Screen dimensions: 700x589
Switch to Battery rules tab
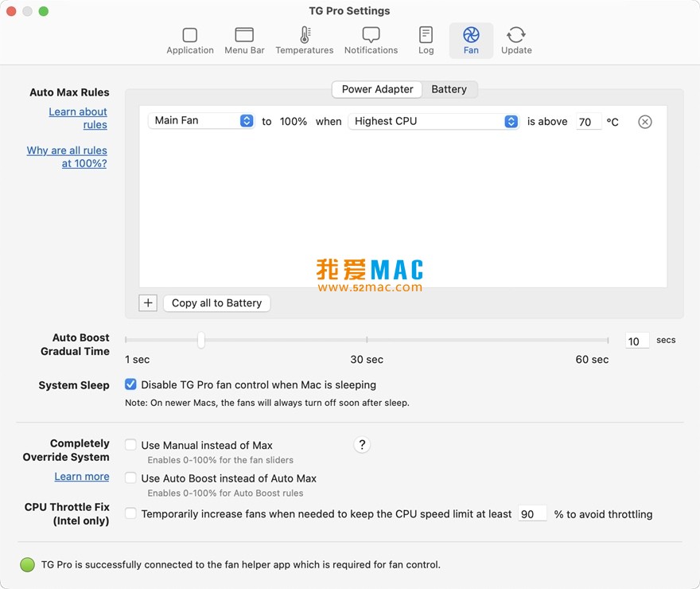click(449, 89)
